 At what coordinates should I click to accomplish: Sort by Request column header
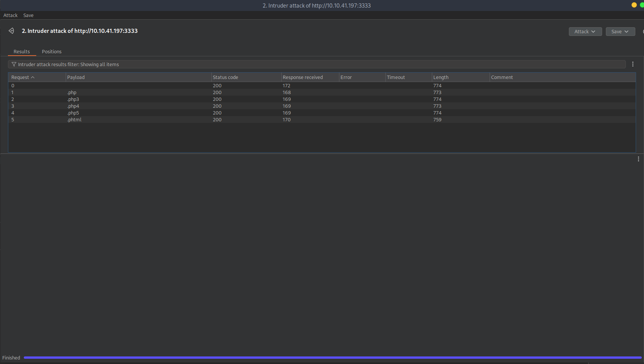[x=37, y=77]
